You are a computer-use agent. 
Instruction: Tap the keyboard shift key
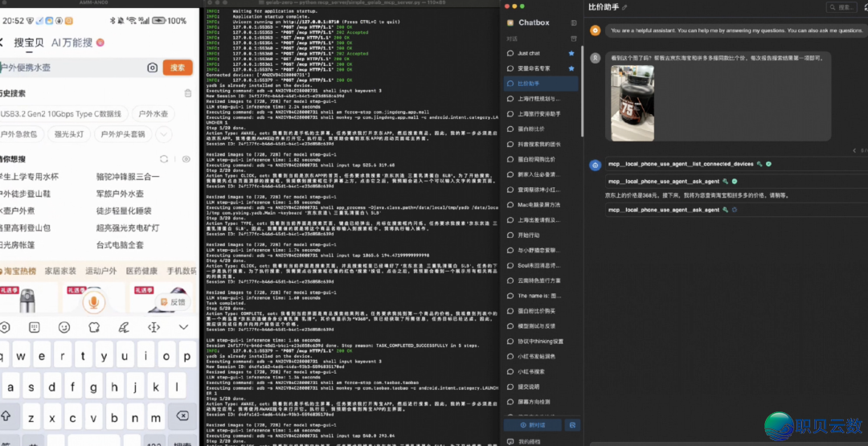point(6,416)
